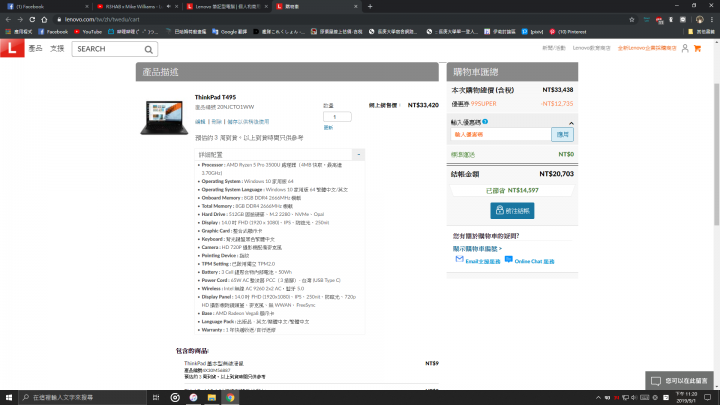Mute the YouTube tab audio icon
The height and width of the screenshot is (405, 720).
tap(169, 6)
